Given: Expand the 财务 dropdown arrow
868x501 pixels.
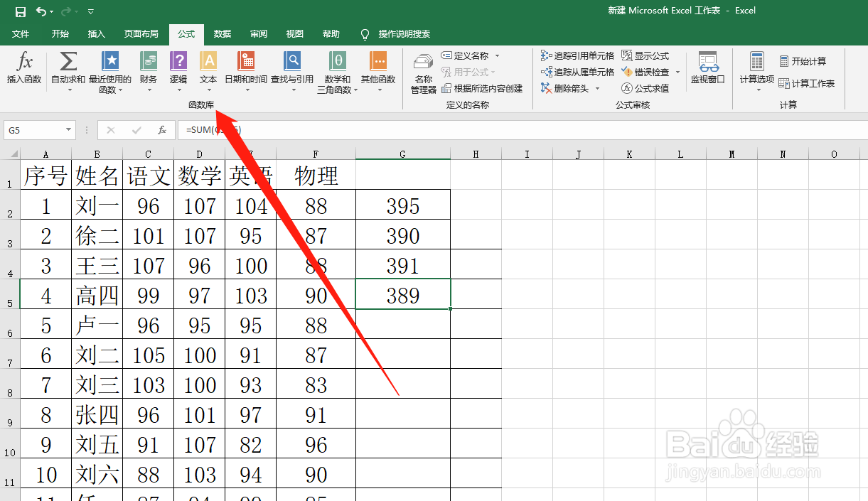Looking at the screenshot, I should click(x=149, y=90).
